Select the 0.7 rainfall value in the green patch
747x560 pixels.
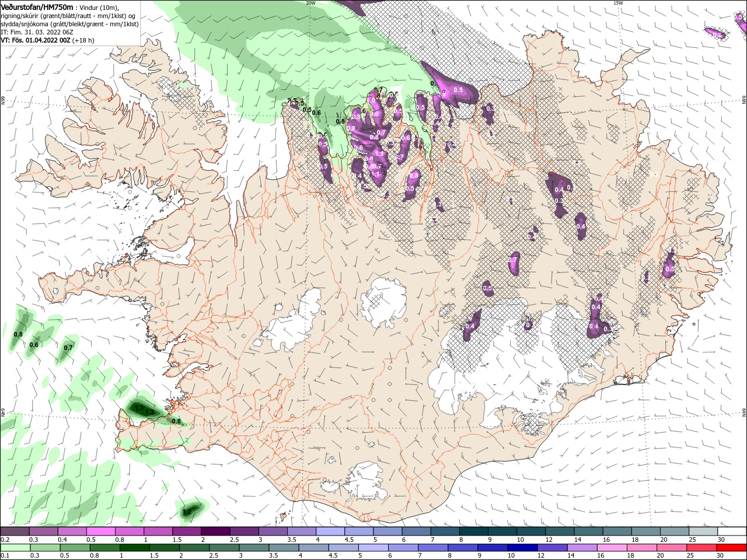pos(68,348)
